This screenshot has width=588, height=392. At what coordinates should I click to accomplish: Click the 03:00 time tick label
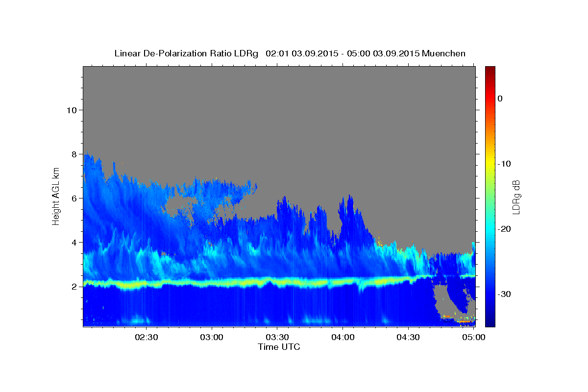click(212, 338)
